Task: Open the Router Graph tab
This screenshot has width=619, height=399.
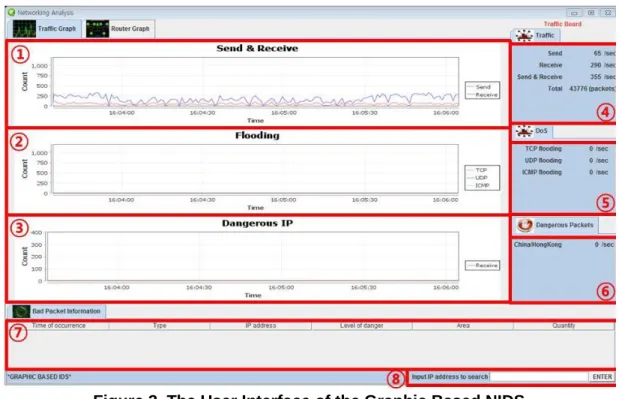Action: (118, 29)
